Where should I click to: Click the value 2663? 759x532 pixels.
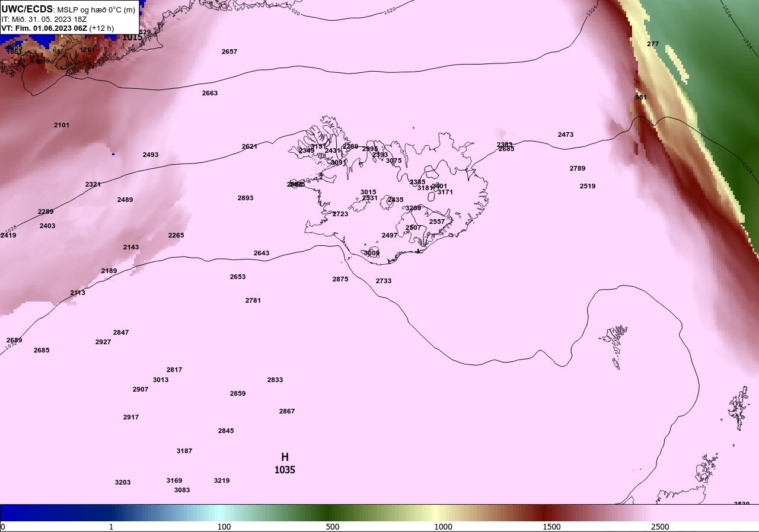(x=210, y=93)
